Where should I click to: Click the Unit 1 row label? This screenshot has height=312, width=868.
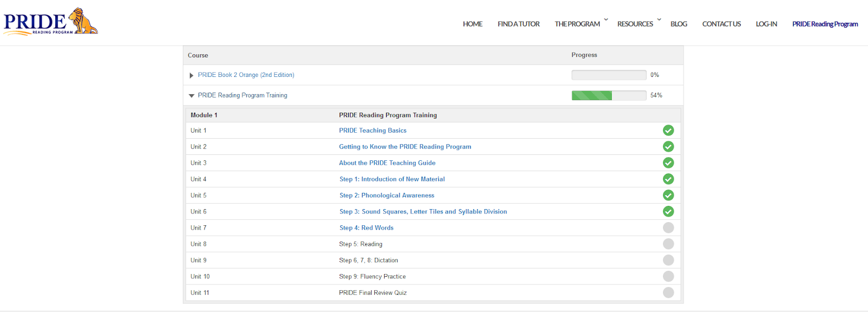coord(199,131)
